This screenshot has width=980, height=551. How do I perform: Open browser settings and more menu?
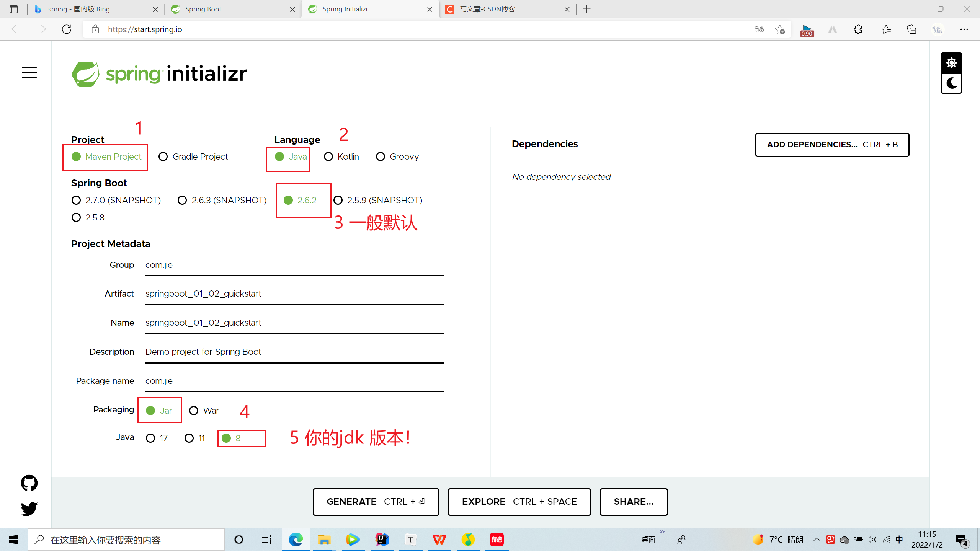(964, 29)
